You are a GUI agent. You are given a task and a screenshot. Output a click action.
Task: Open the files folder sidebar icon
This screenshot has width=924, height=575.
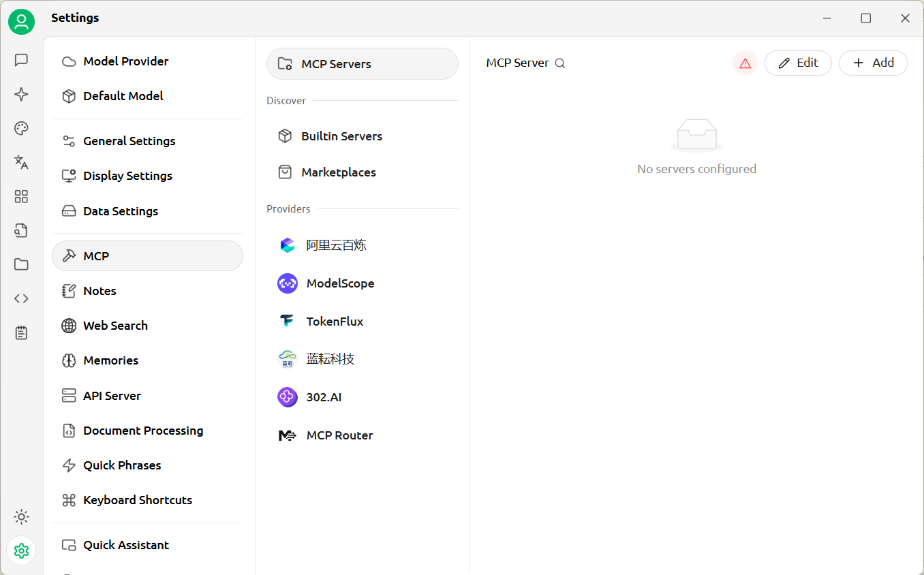(x=21, y=264)
